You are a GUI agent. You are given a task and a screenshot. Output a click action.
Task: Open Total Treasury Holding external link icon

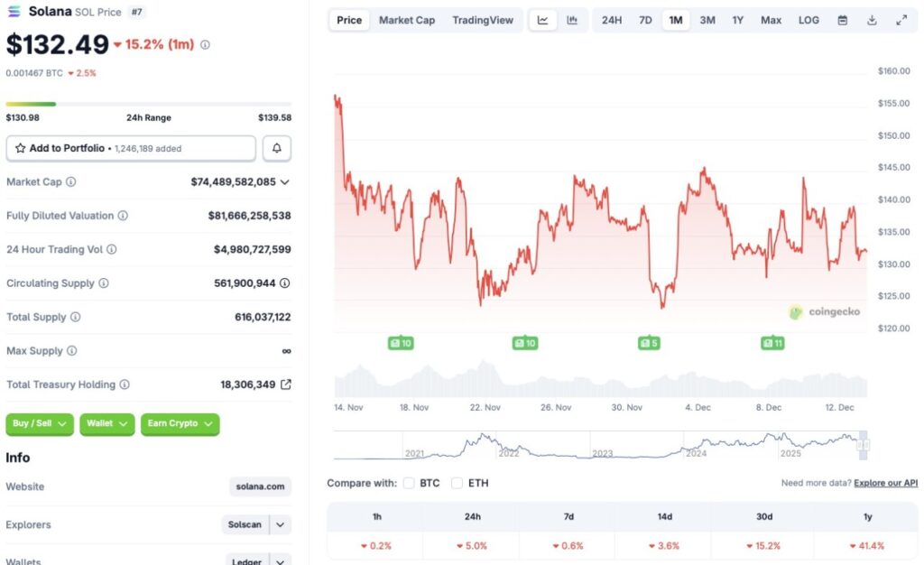pos(286,384)
